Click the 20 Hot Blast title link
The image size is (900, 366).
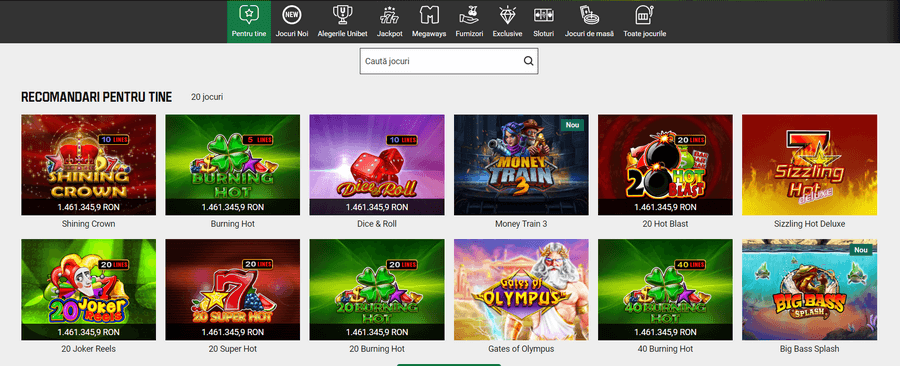click(665, 224)
